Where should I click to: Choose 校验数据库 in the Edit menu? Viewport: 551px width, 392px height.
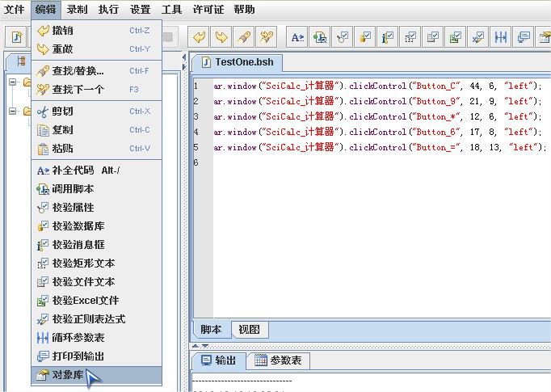coord(78,226)
